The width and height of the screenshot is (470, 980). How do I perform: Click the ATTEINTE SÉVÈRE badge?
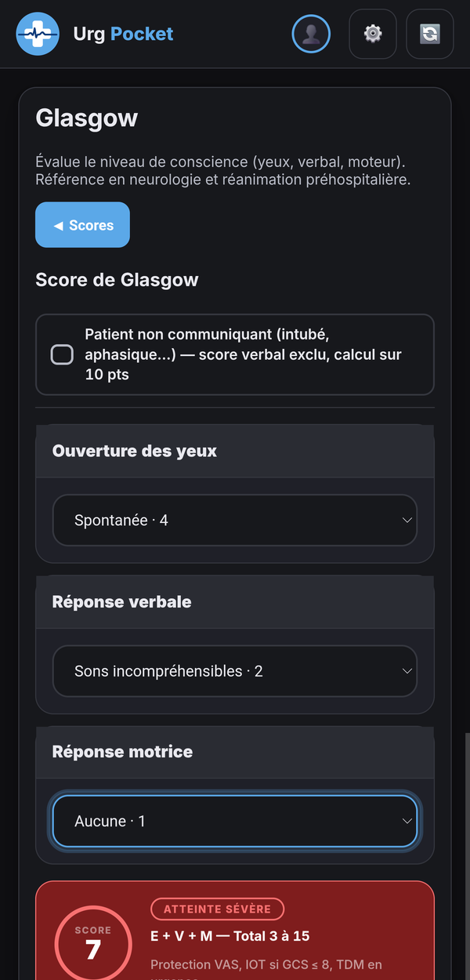(217, 909)
